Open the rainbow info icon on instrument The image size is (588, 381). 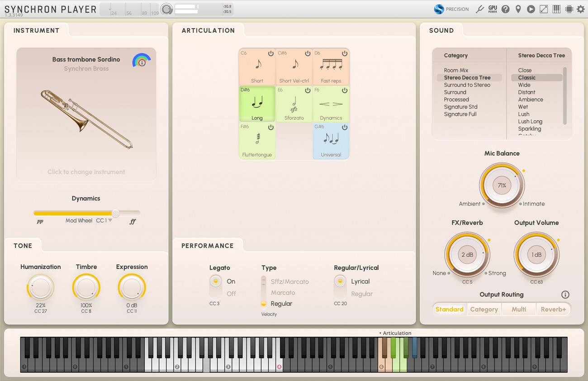pyautogui.click(x=142, y=61)
